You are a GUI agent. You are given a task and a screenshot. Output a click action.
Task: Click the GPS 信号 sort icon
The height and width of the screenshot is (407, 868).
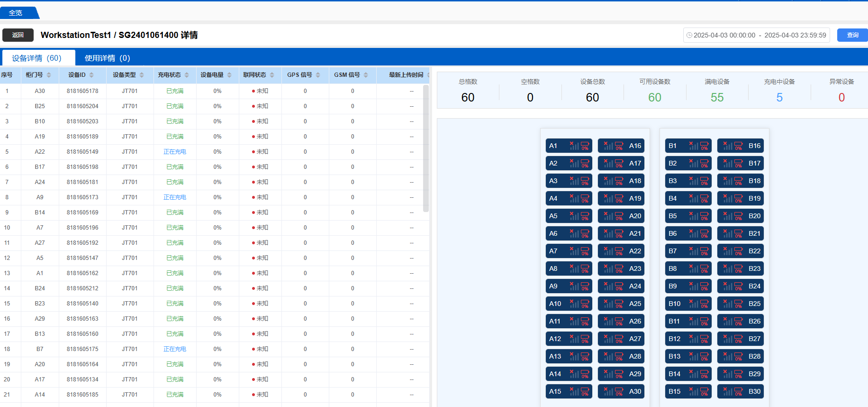318,75
